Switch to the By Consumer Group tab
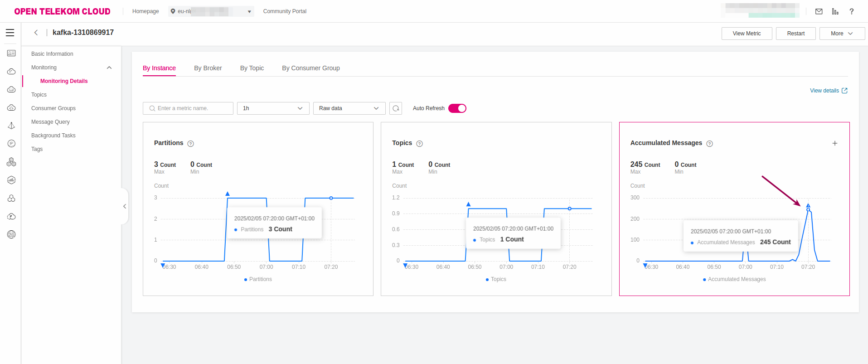Screen dimensions: 868x364 310,68
